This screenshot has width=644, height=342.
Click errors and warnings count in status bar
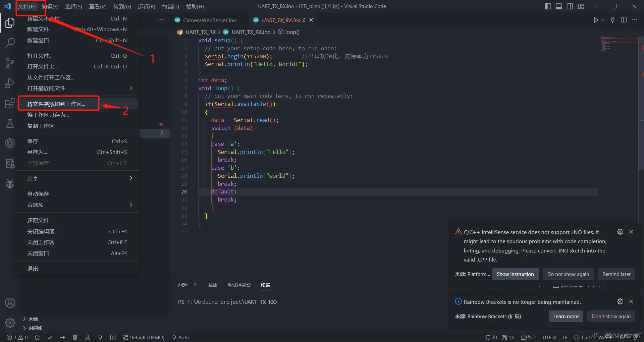click(x=17, y=337)
